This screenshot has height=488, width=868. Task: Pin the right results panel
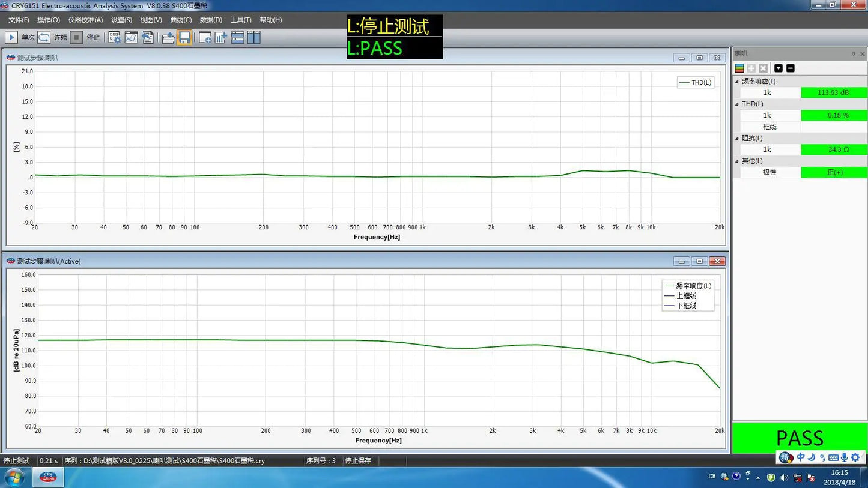(853, 54)
